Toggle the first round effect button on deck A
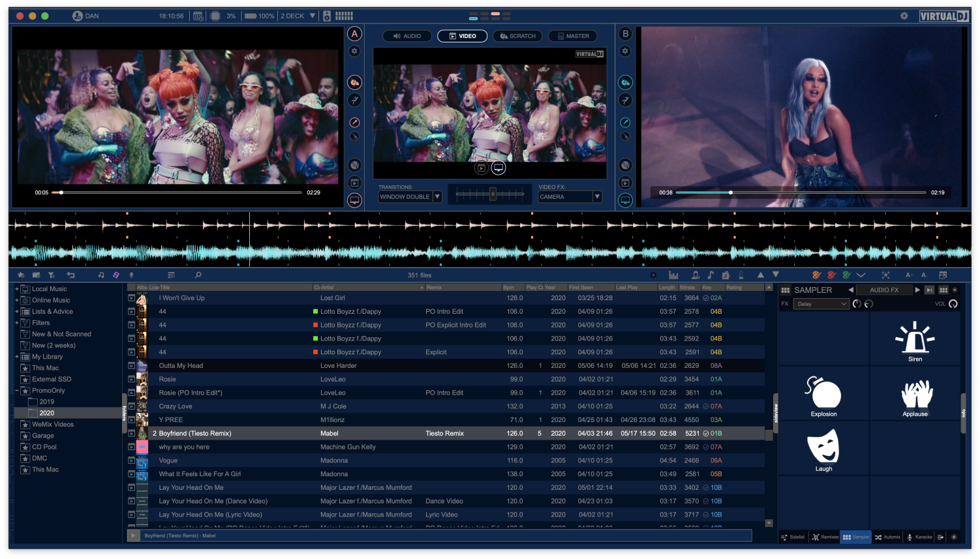 [354, 82]
